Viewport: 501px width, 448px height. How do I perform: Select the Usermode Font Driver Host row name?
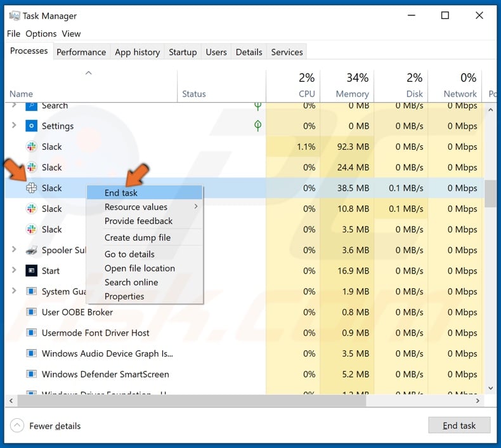[x=95, y=333]
